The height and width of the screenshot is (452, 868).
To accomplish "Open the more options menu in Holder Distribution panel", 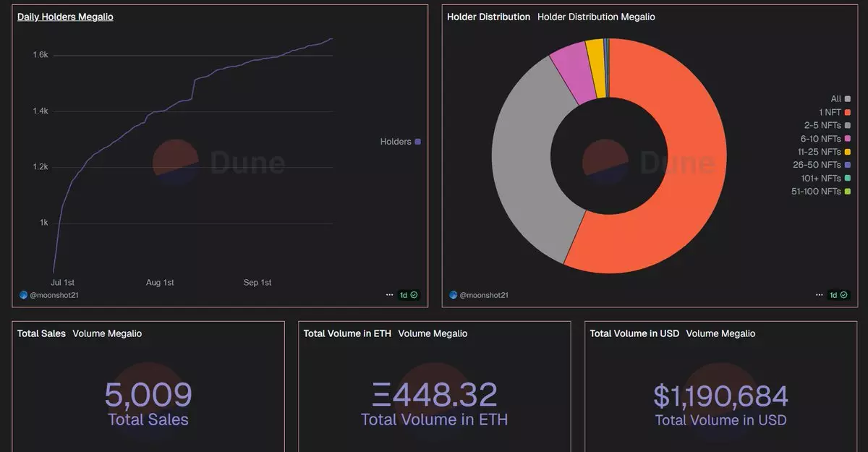I will [x=820, y=295].
